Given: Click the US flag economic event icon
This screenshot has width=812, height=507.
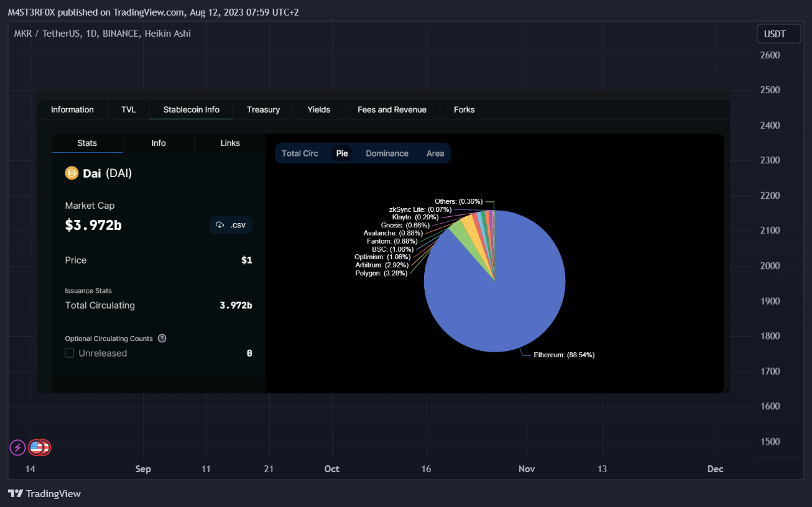Looking at the screenshot, I should point(37,447).
